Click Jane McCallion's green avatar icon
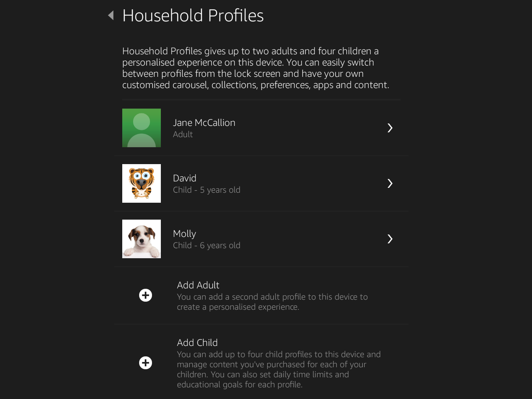 (142, 128)
